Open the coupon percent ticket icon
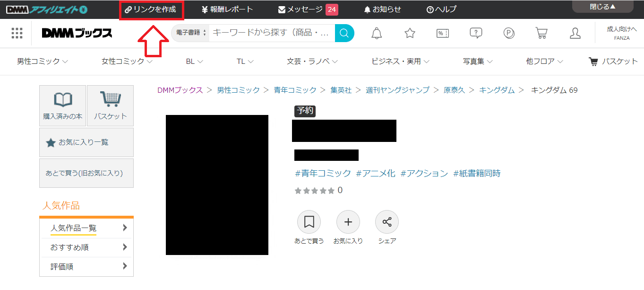The height and width of the screenshot is (290, 644). tap(443, 33)
